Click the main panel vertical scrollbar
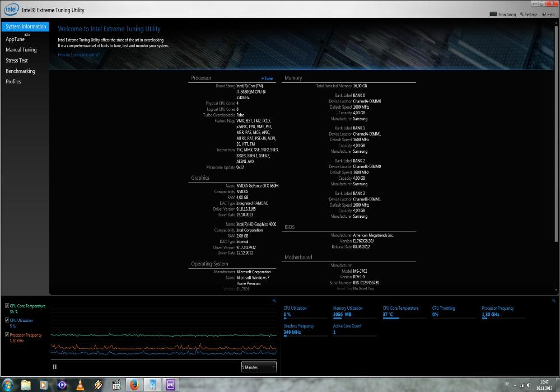Viewport: 560px width, 392px height. tap(556, 133)
